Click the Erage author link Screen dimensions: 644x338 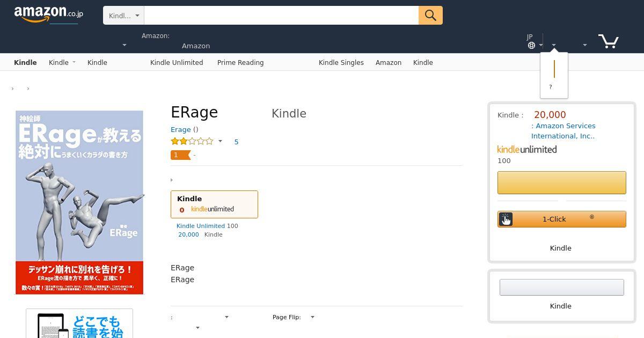click(x=180, y=129)
